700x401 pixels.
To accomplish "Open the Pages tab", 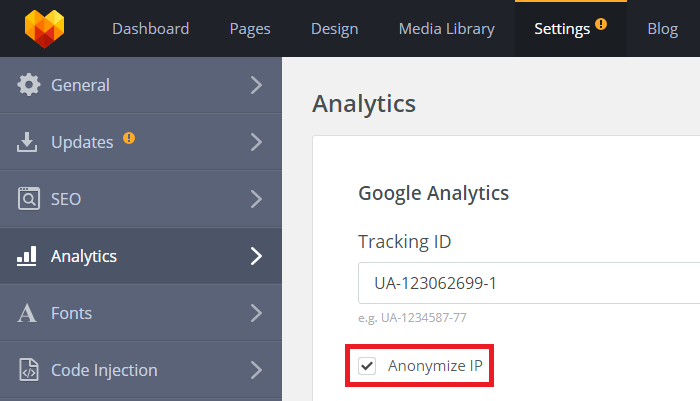I will point(250,29).
